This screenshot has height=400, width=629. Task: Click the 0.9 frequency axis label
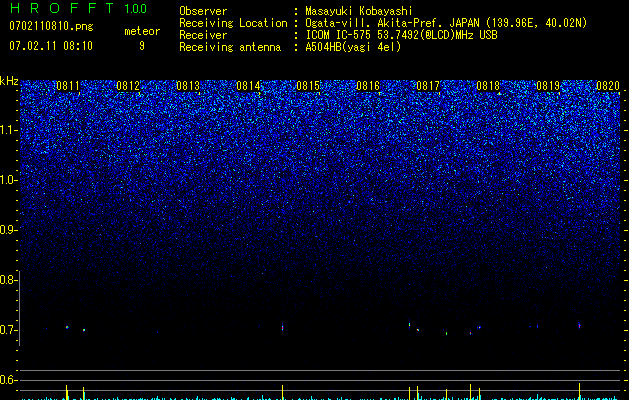coord(8,230)
